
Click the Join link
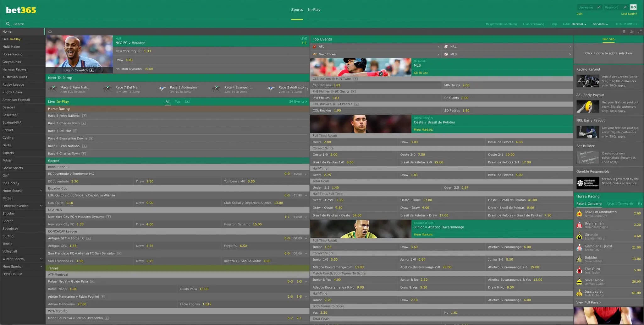coord(580,14)
